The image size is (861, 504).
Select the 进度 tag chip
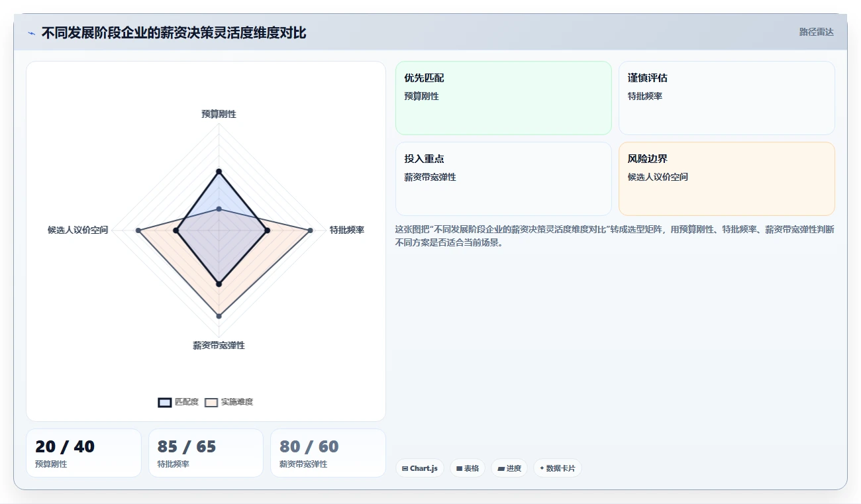coord(509,468)
